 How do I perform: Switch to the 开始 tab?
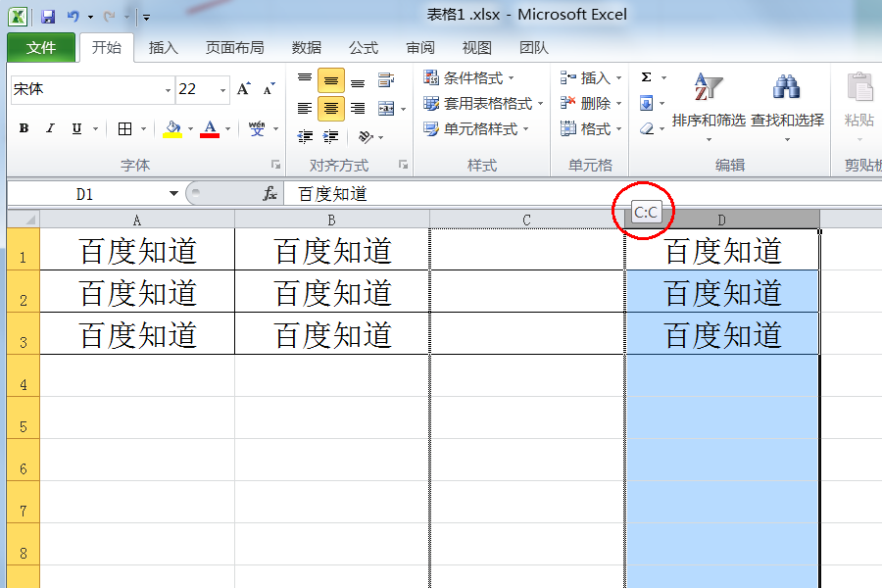point(106,47)
